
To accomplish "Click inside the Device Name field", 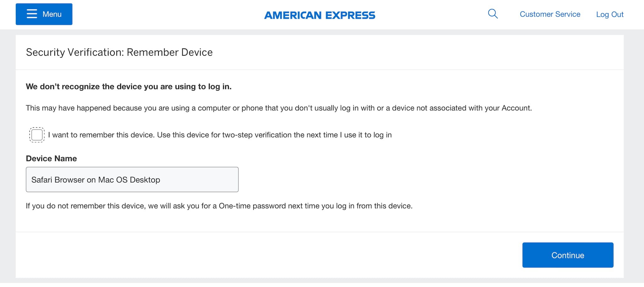I will [x=132, y=179].
